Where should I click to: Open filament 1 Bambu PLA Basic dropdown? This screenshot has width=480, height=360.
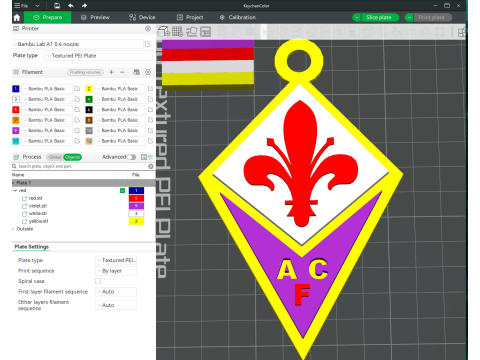(47, 89)
